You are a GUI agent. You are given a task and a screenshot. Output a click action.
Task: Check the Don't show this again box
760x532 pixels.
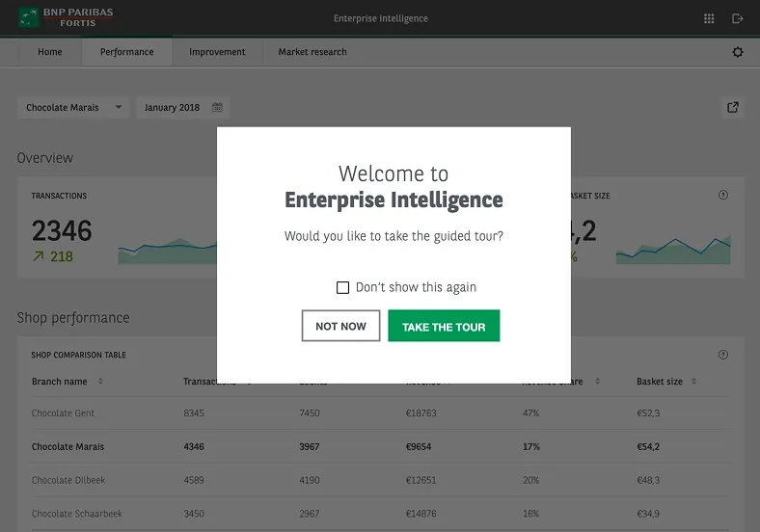point(342,287)
